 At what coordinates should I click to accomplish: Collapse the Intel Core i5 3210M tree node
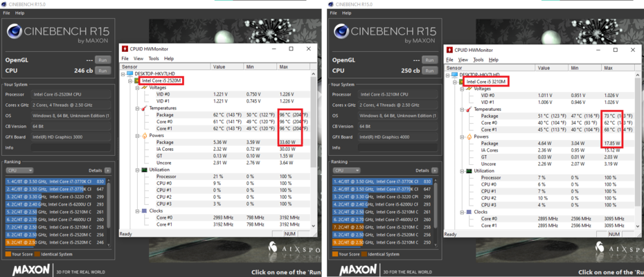click(x=455, y=82)
